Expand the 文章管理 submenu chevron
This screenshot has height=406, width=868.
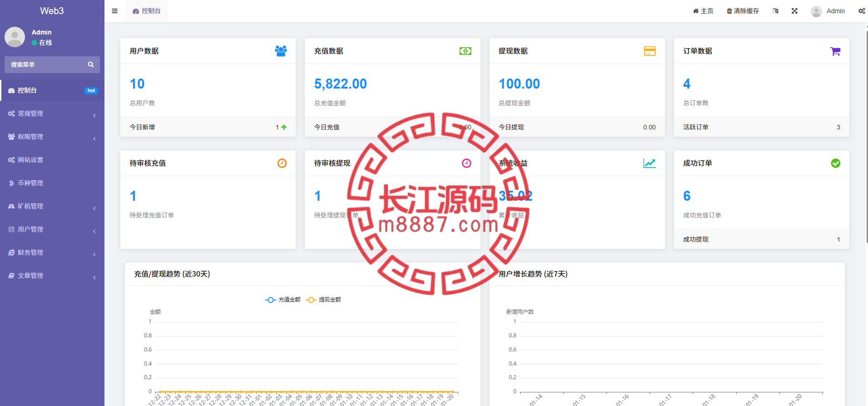click(94, 277)
